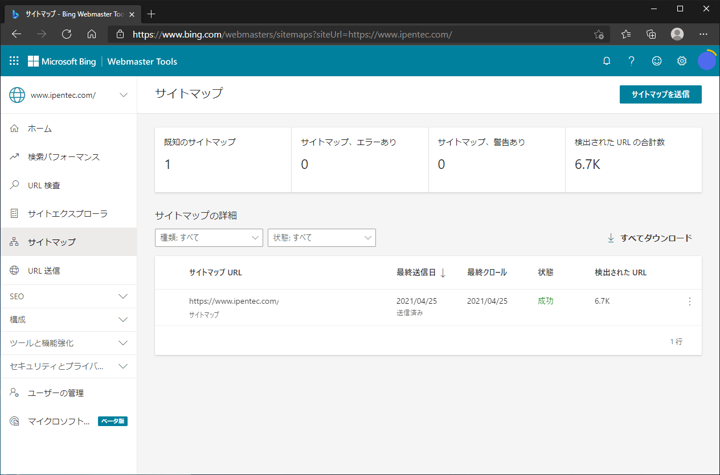
Task: Click the Clarity icon beside マイクロソフト...
Action: [14, 421]
